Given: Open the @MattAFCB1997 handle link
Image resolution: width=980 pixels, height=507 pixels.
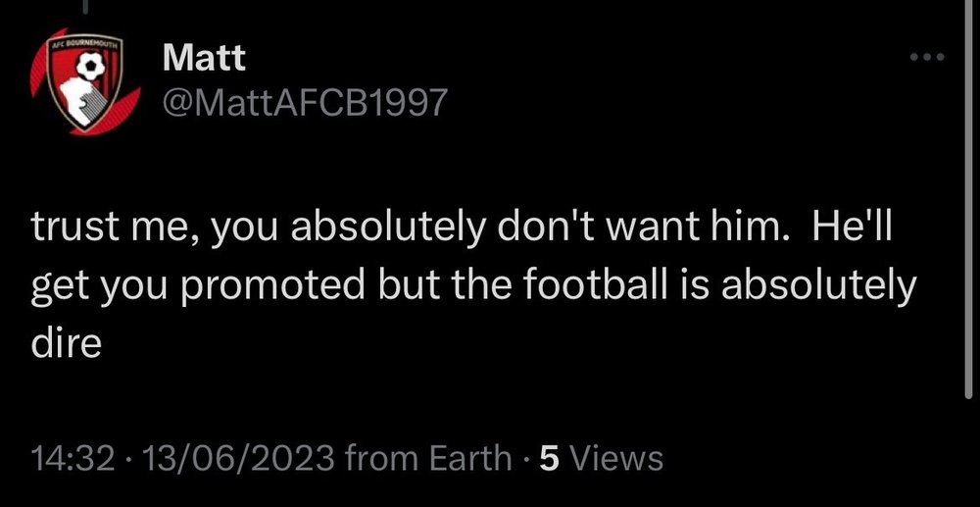Looking at the screenshot, I should [305, 102].
